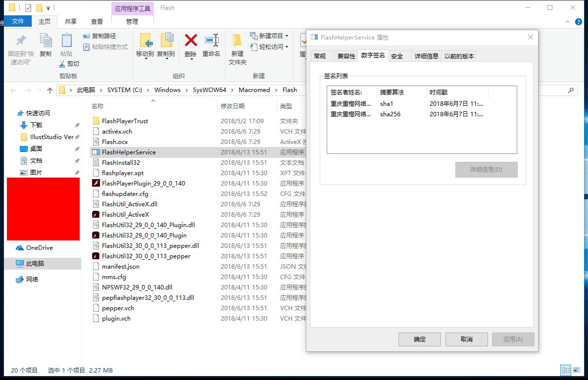
Task: Click the navigate Up arrow
Action: (50, 91)
